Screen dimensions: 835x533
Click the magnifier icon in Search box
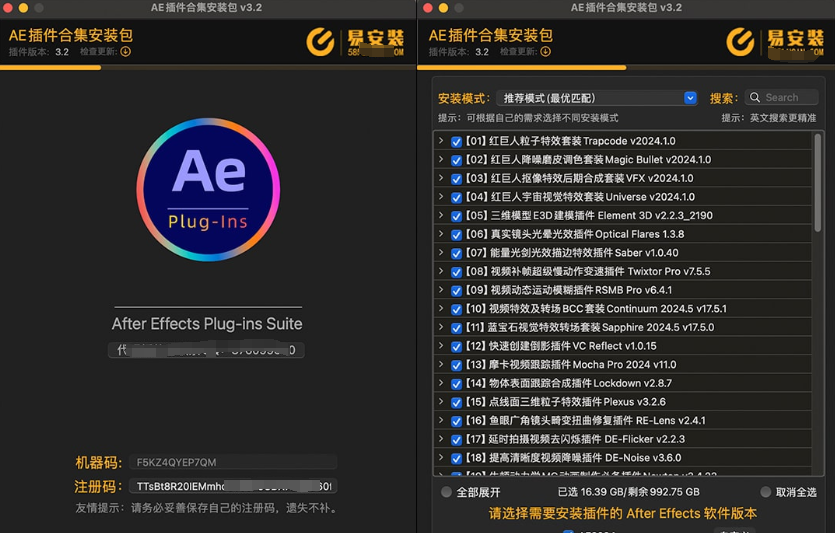(x=755, y=97)
